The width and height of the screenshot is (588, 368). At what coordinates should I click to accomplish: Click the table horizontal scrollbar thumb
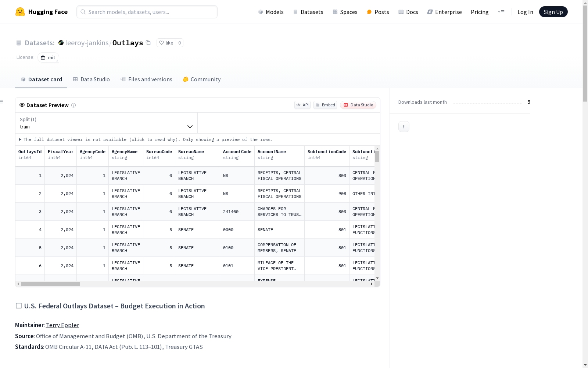point(51,284)
